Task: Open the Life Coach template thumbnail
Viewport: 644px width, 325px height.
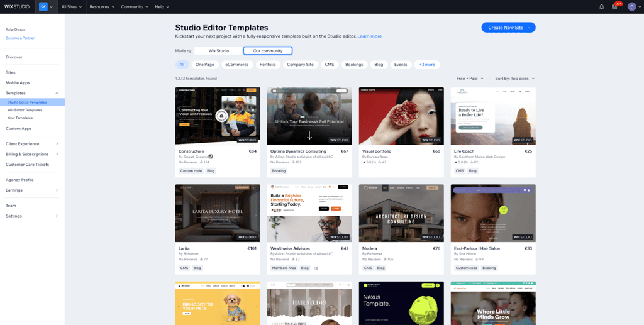Action: coord(493,116)
